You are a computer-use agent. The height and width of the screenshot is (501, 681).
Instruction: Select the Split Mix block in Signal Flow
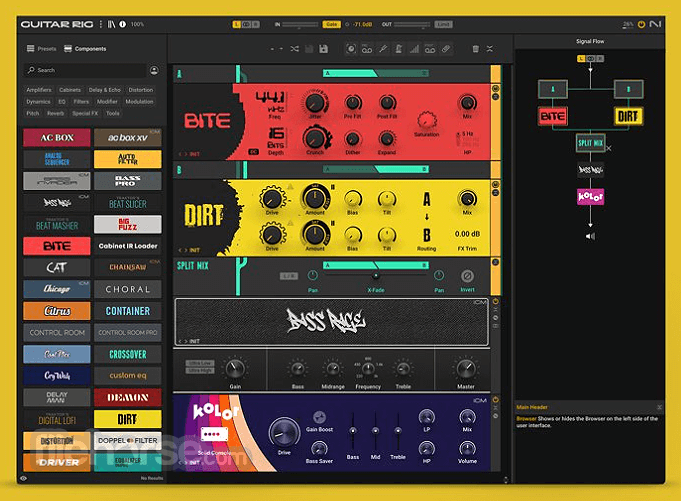pos(590,143)
